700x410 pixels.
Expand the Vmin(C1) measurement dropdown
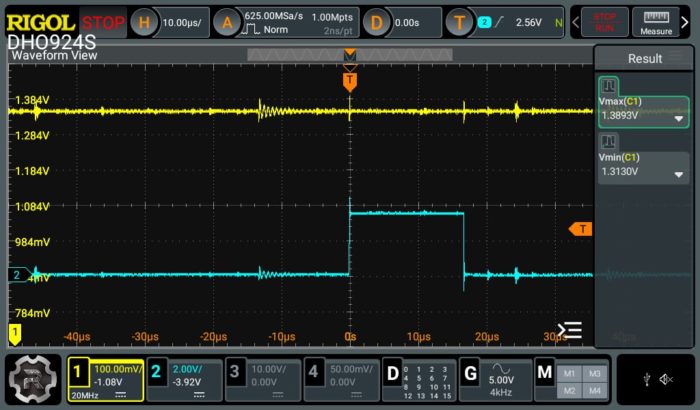pos(679,173)
